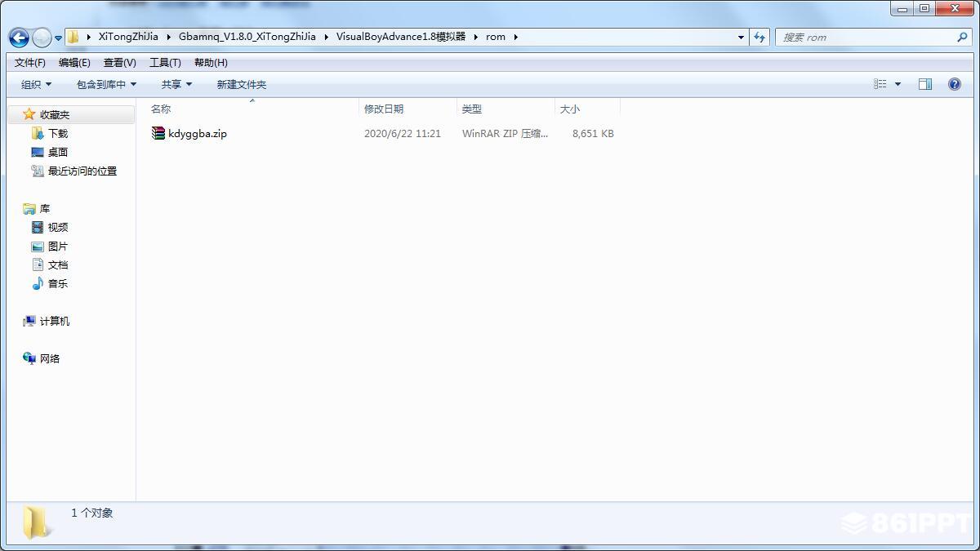Screen dimensions: 980x551
Task: Click the 库 libraries icon
Action: (x=29, y=209)
